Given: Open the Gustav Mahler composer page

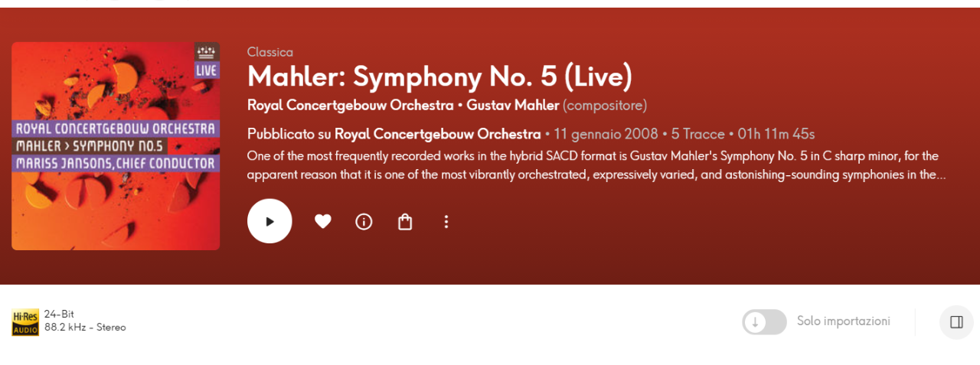Looking at the screenshot, I should [x=513, y=105].
